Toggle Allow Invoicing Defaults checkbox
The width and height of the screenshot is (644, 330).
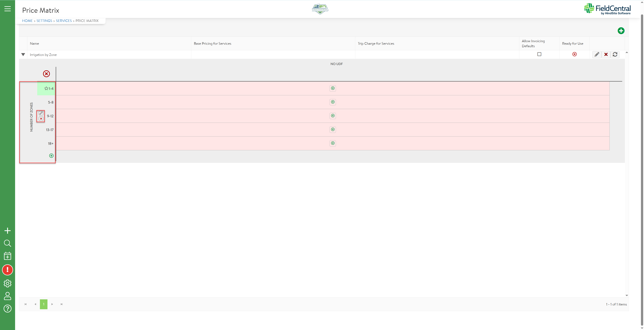(x=539, y=54)
